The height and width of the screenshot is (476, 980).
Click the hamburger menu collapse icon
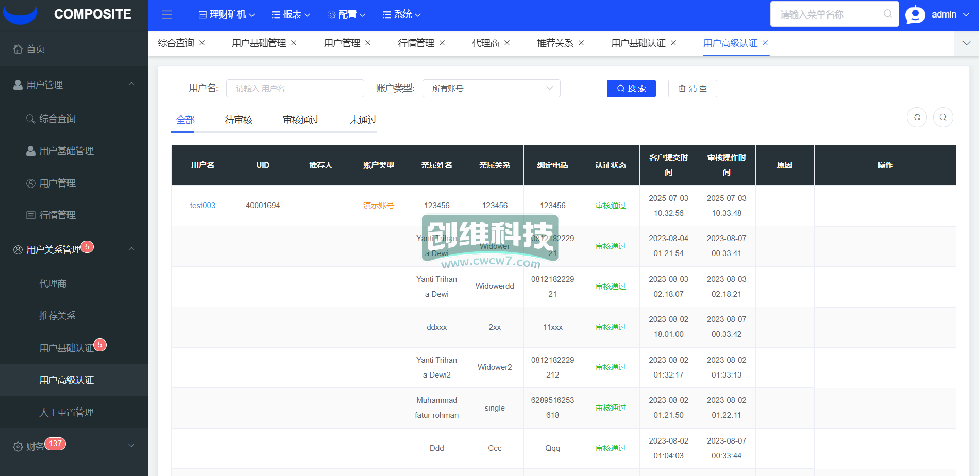click(167, 15)
